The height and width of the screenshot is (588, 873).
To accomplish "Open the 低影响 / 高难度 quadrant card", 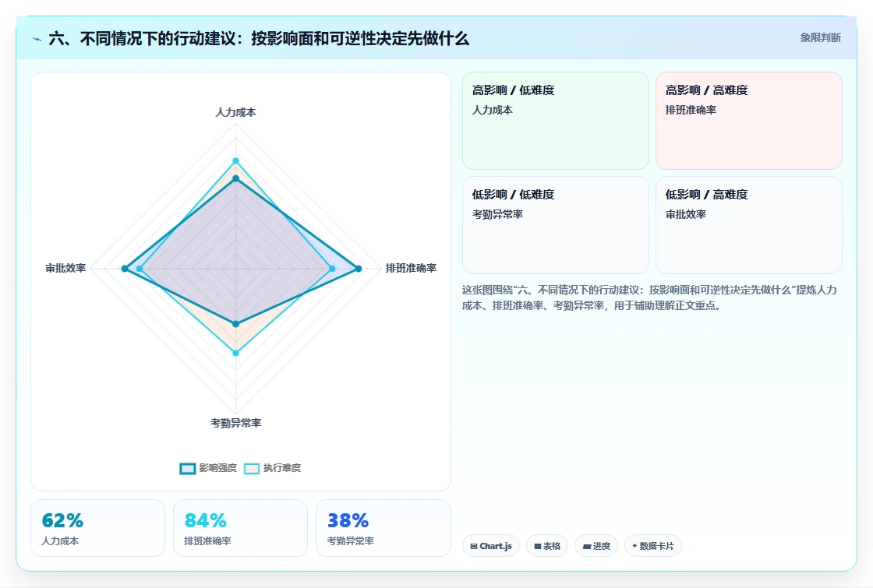I will pos(749,225).
